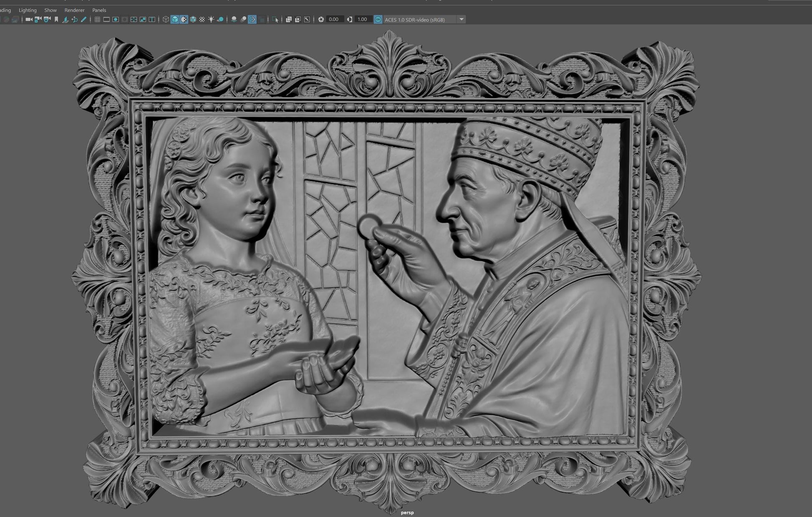Click the Isolate Select icon
The width and height of the screenshot is (812, 517).
coord(275,19)
